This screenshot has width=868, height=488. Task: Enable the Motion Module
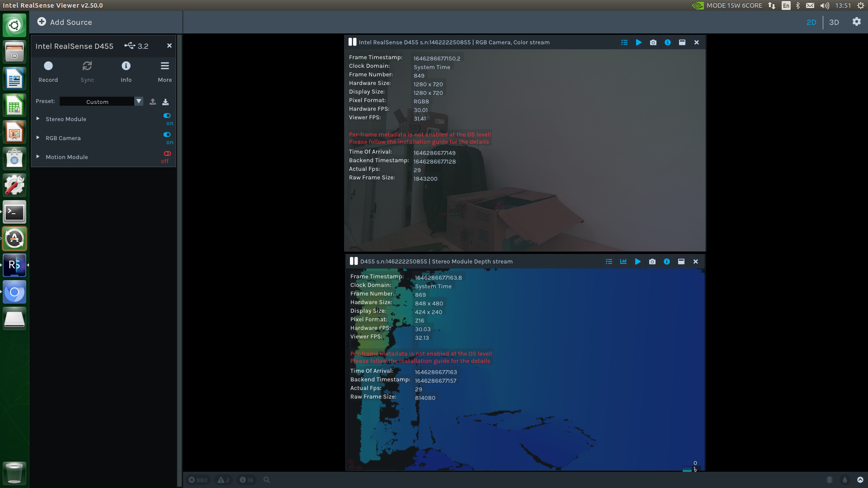(167, 154)
